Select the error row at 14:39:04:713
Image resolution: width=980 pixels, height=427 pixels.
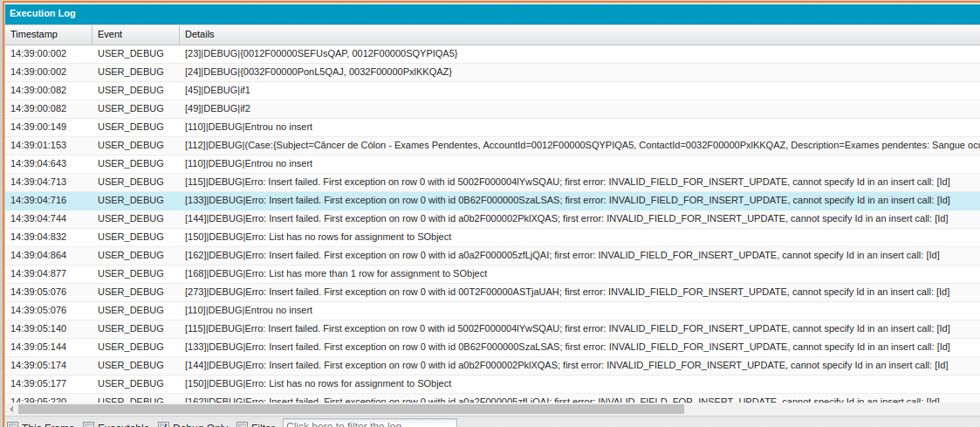(492, 182)
